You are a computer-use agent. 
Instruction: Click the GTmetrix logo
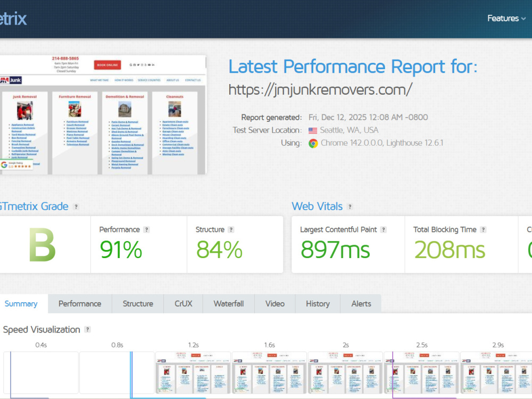click(x=13, y=18)
